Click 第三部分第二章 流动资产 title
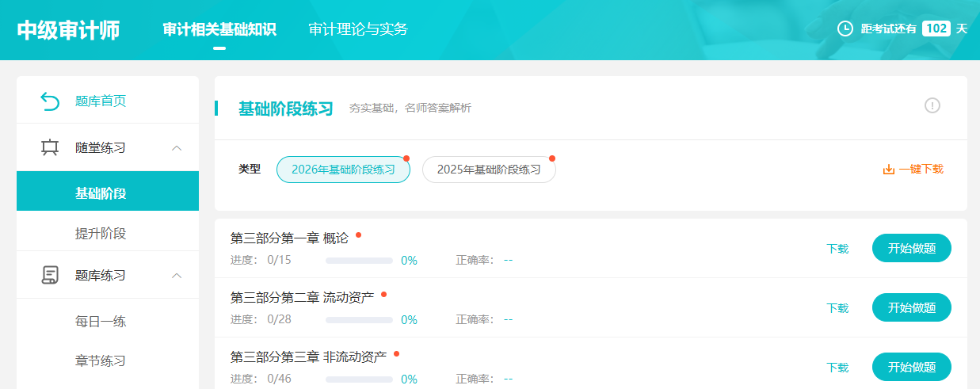 tap(303, 298)
